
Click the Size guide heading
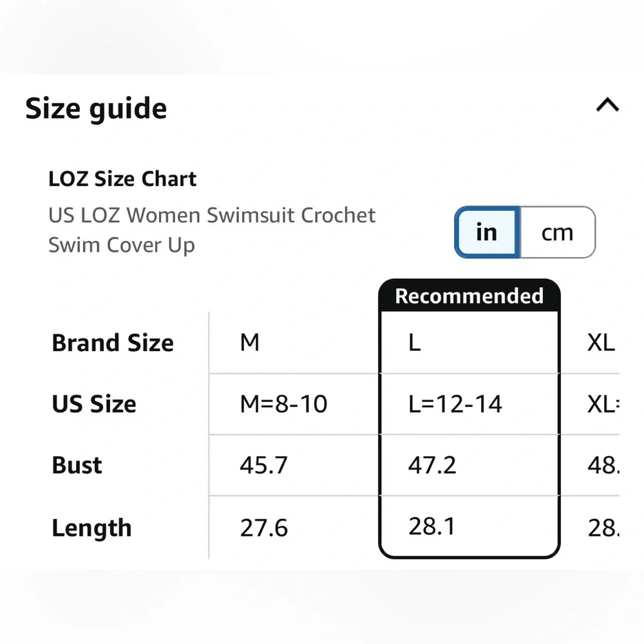pyautogui.click(x=96, y=108)
